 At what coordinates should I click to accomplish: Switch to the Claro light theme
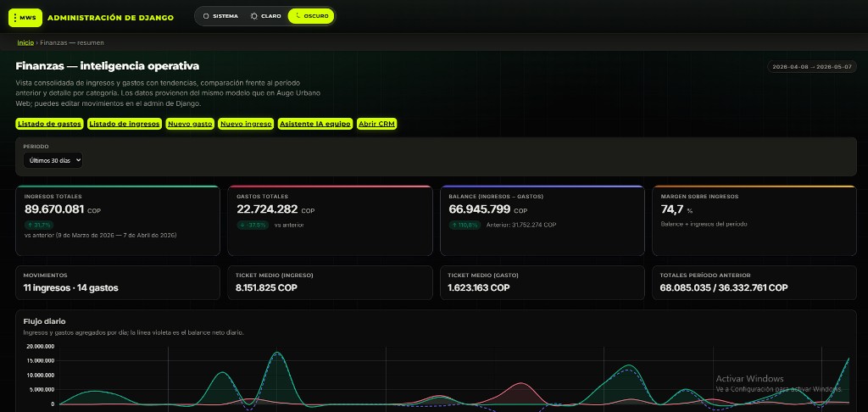coord(265,16)
